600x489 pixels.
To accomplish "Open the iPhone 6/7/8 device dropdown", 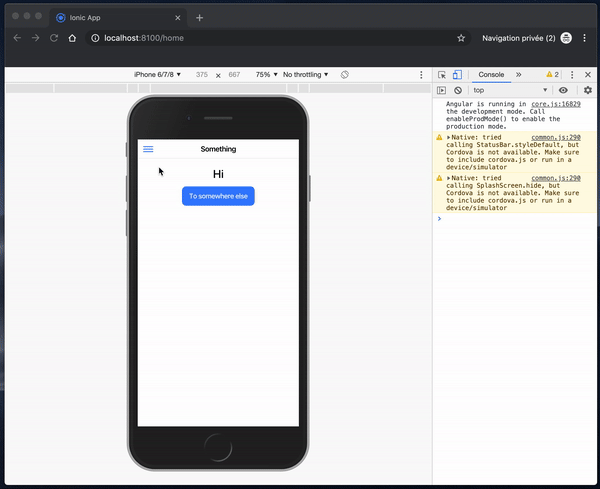I will [158, 75].
